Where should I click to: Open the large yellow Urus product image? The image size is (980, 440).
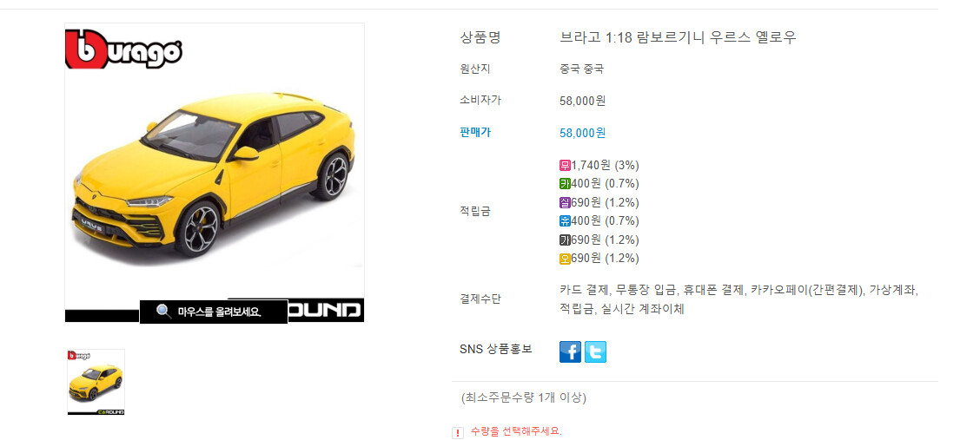[x=215, y=173]
